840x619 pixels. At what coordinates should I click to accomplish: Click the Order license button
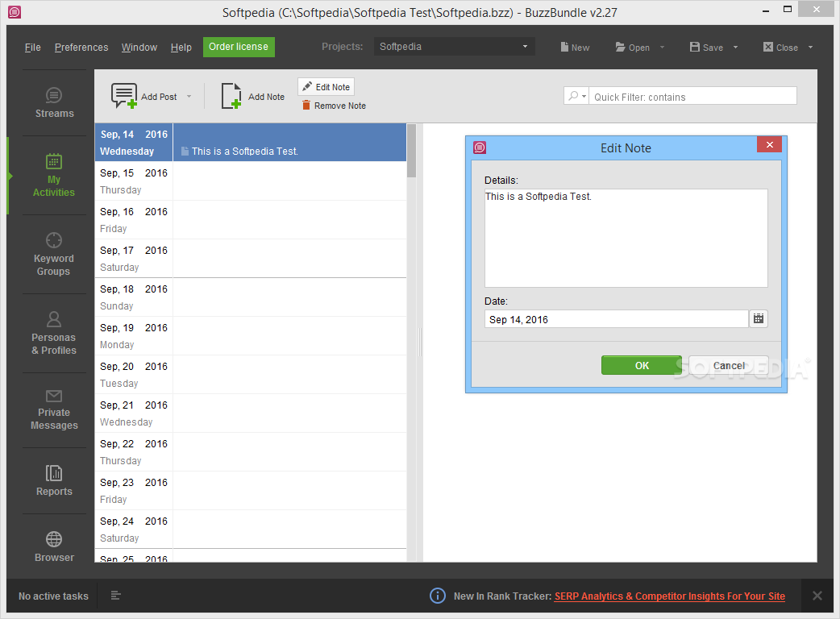pos(239,47)
